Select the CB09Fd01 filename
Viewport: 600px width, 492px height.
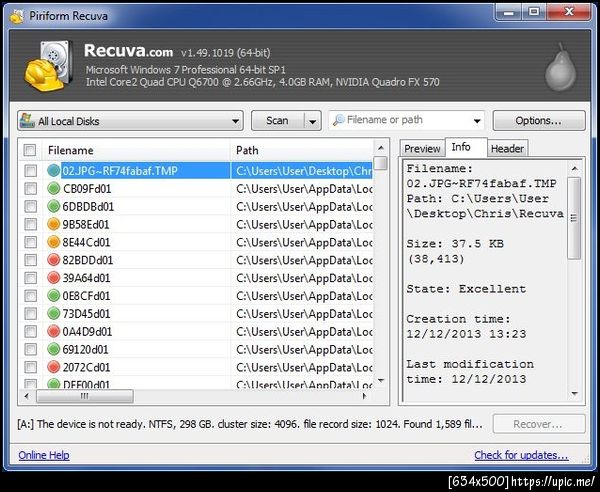click(87, 189)
